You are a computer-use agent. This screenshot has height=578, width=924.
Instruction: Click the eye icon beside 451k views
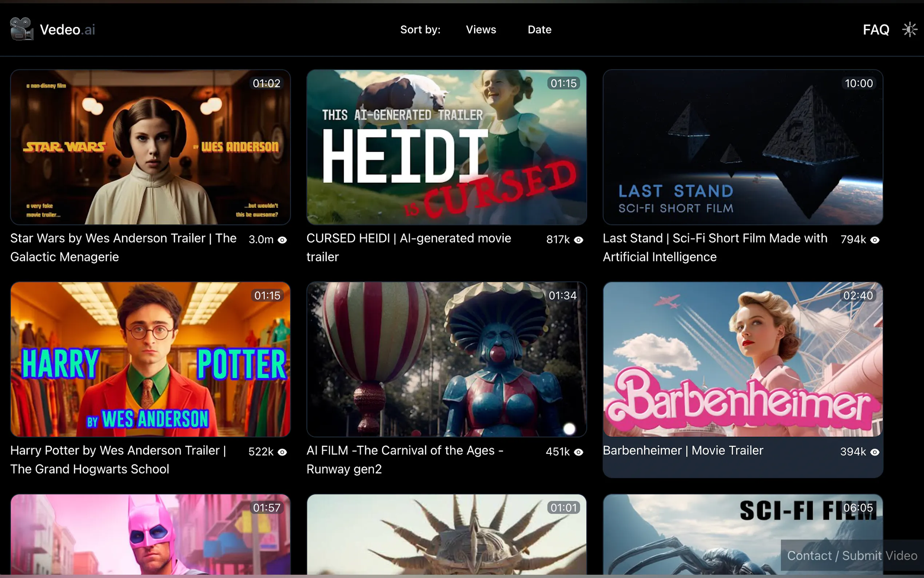coord(579,452)
